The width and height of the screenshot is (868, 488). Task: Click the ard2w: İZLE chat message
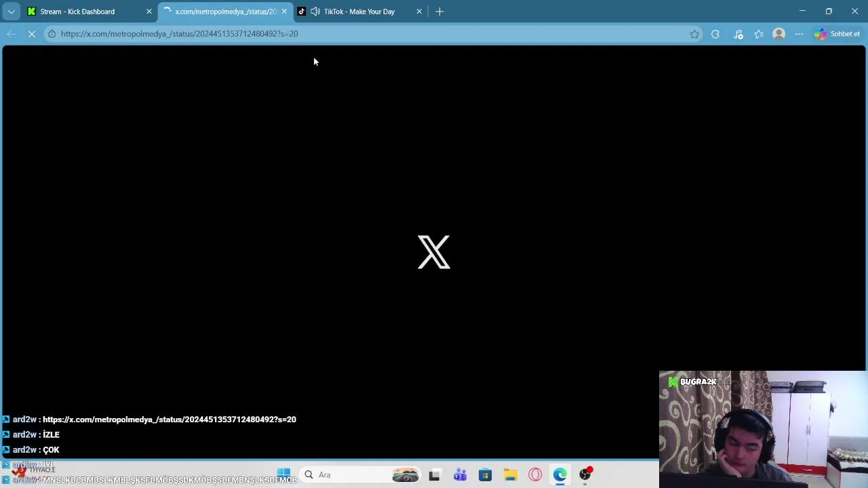click(x=36, y=434)
